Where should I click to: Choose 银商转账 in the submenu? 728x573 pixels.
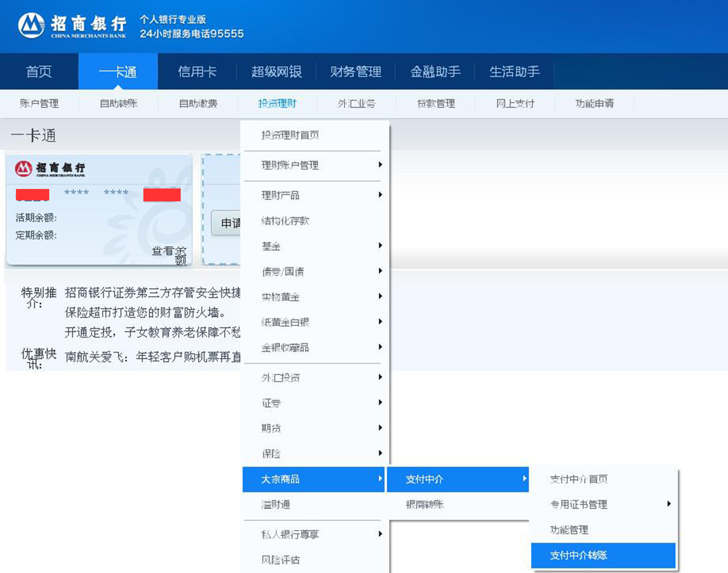pyautogui.click(x=425, y=504)
